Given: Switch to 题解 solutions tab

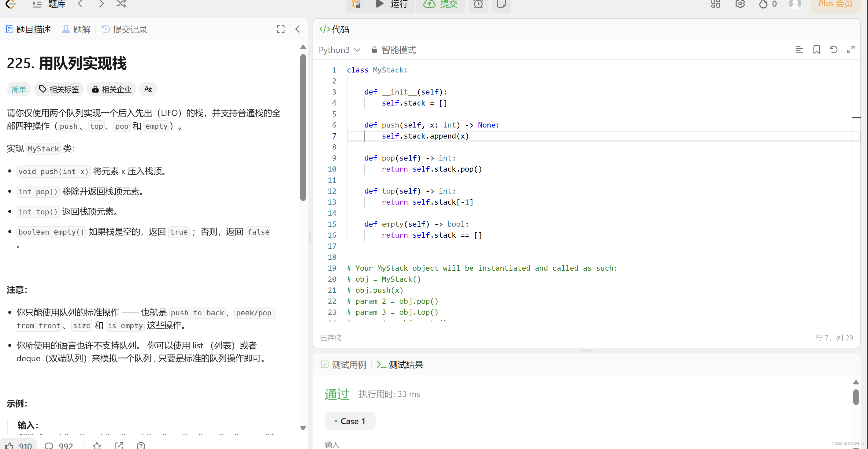Looking at the screenshot, I should click(76, 29).
